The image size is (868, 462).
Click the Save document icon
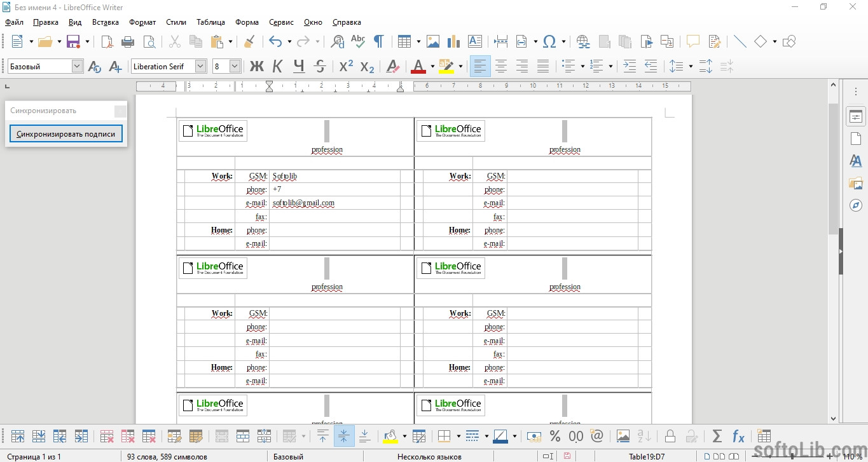(x=72, y=42)
